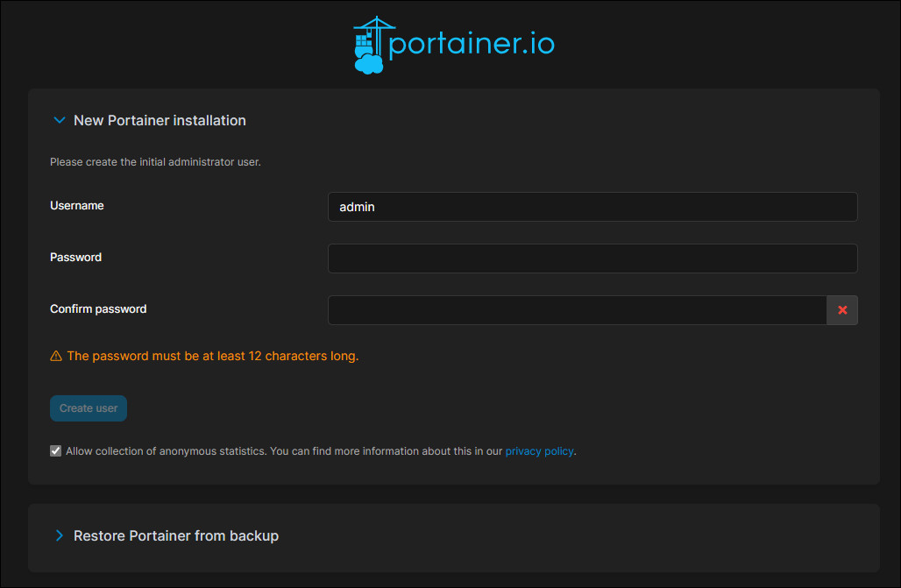Click the Username label
This screenshot has width=901, height=588.
77,206
